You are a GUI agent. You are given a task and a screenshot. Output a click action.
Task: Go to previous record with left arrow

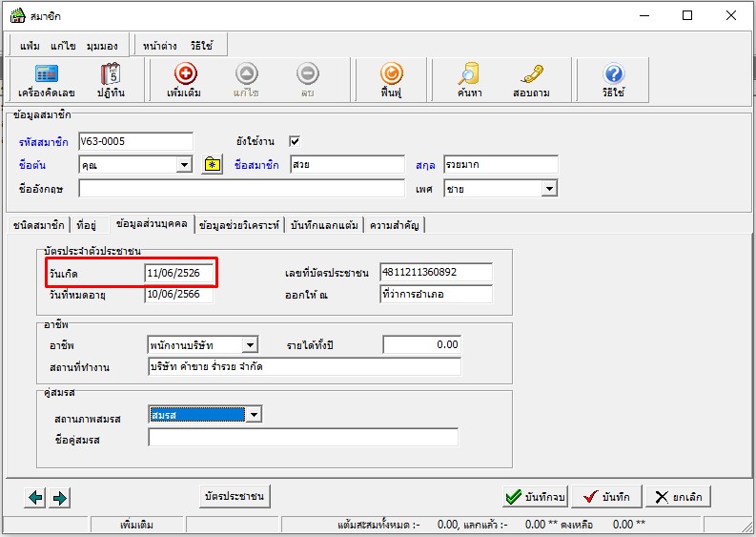pyautogui.click(x=35, y=497)
